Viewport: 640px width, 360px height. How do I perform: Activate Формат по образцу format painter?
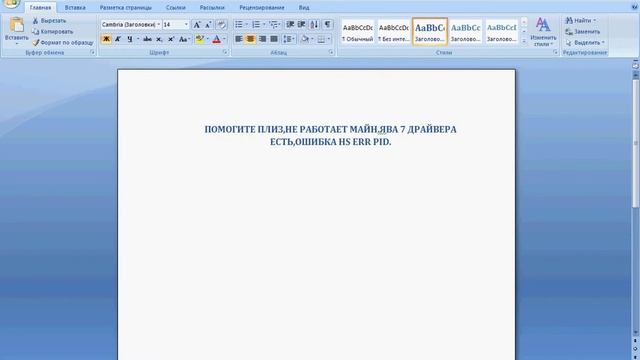pyautogui.click(x=63, y=42)
